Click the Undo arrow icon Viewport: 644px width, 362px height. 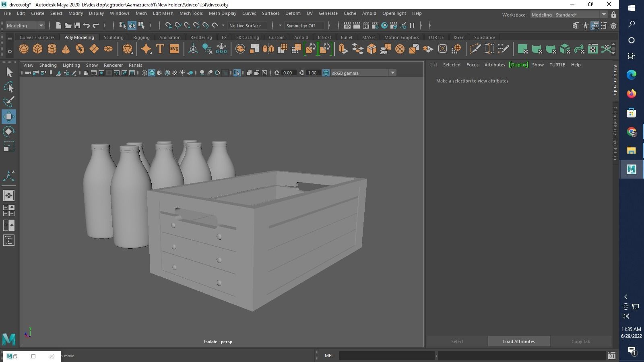pos(87,26)
